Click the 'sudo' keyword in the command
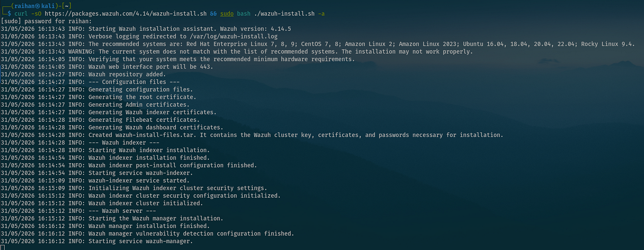 227,13
